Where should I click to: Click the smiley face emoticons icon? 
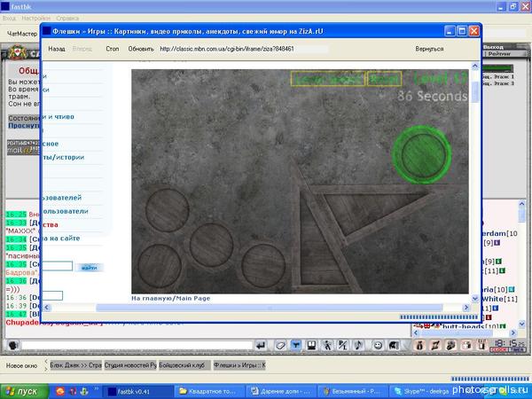click(x=378, y=346)
